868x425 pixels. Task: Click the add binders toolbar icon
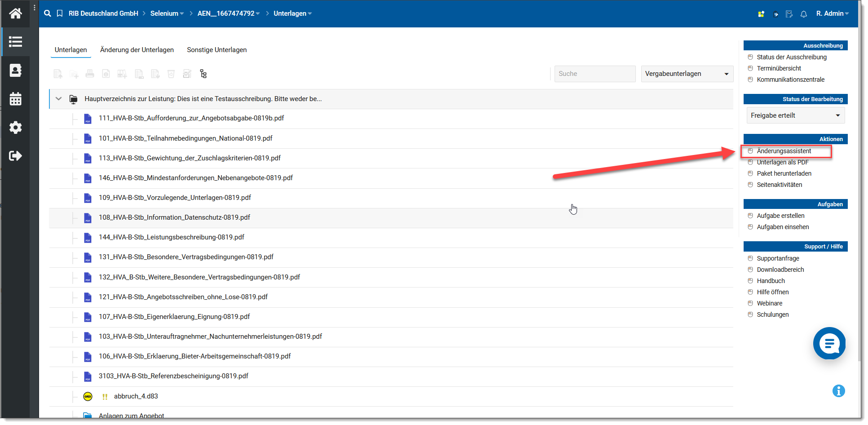tap(122, 74)
